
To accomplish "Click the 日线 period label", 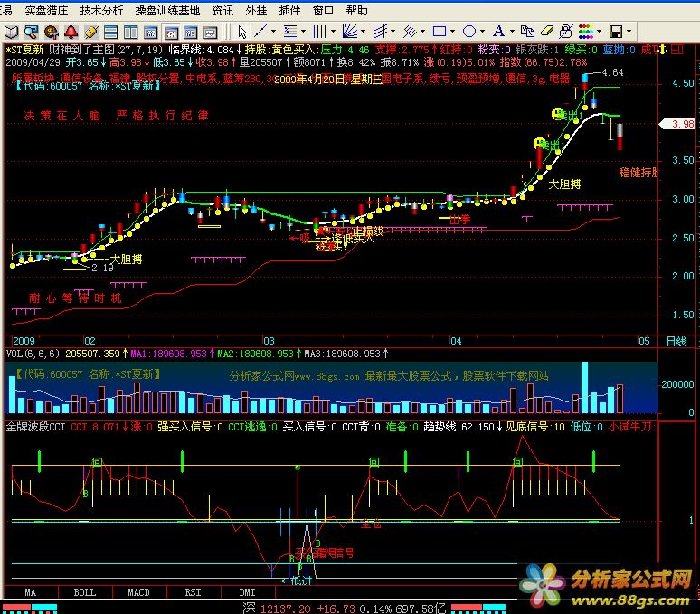I will point(676,341).
